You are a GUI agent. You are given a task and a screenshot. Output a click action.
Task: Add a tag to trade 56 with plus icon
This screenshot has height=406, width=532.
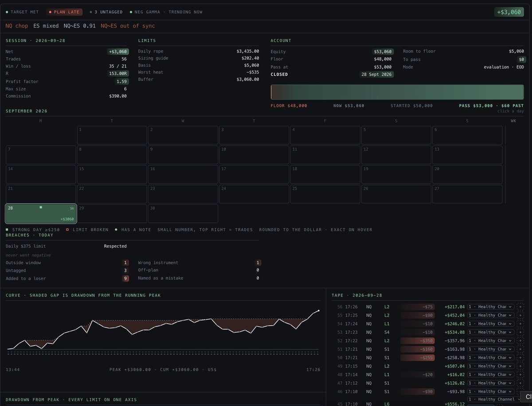(520, 307)
